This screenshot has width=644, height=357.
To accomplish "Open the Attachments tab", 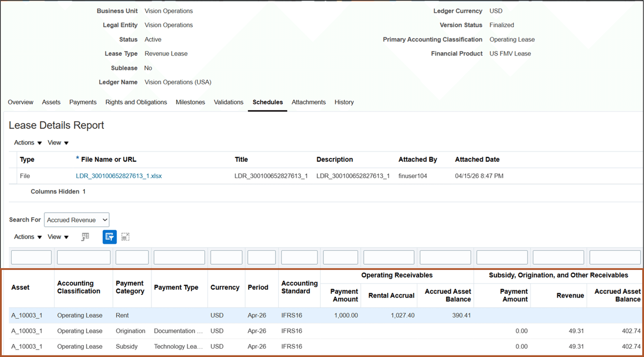I will [308, 102].
